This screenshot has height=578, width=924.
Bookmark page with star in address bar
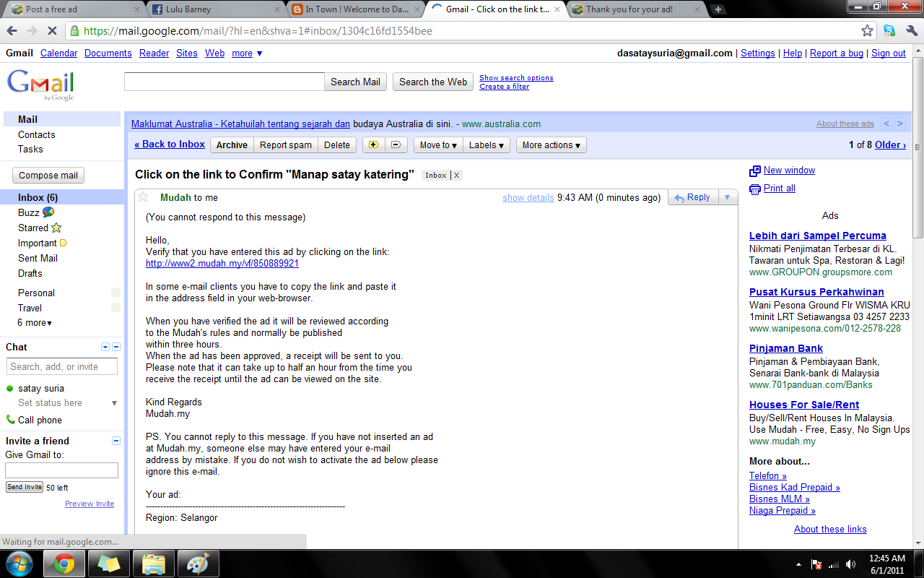(x=868, y=31)
